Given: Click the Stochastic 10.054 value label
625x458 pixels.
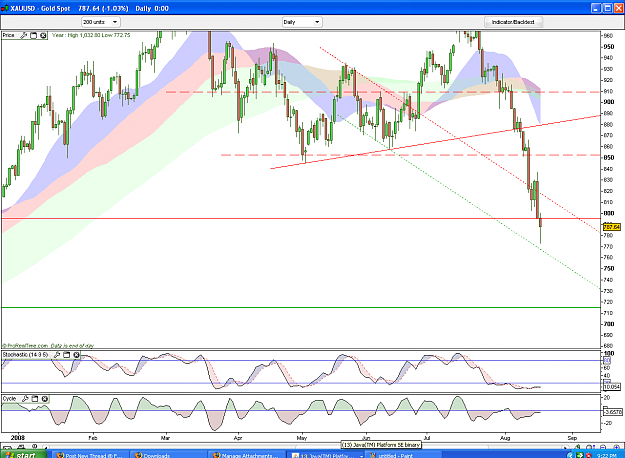Looking at the screenshot, I should pyautogui.click(x=612, y=387).
